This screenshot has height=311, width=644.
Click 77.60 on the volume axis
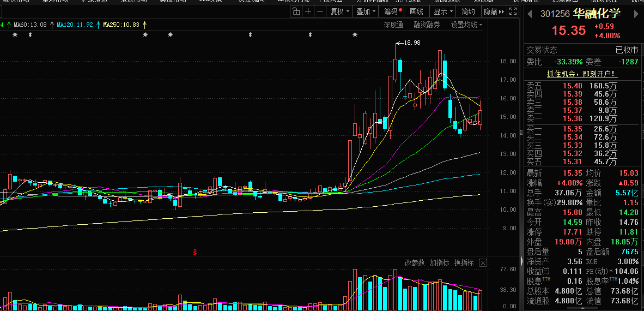(508, 270)
